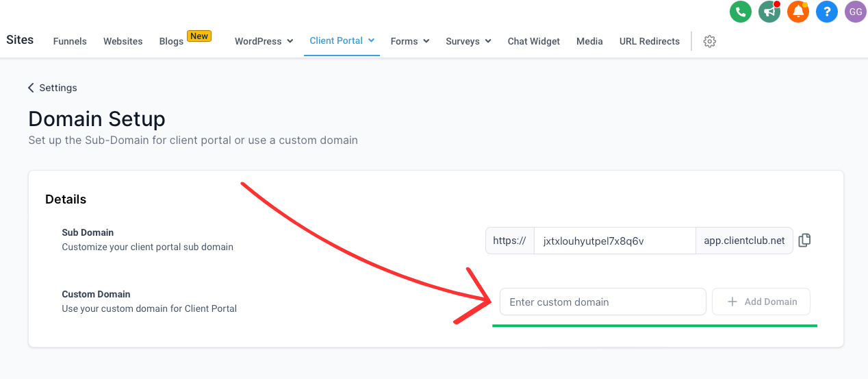Open the Funnels tab

70,41
